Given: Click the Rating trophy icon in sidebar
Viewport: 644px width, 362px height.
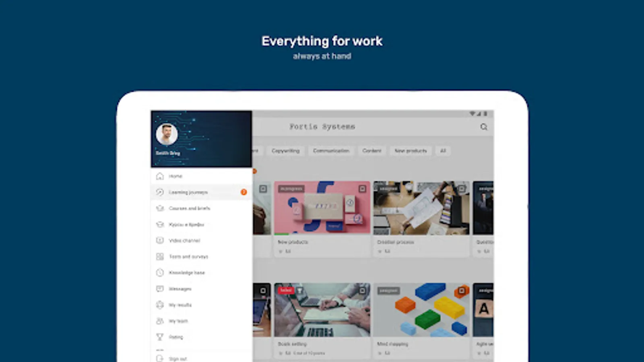Looking at the screenshot, I should tap(160, 337).
